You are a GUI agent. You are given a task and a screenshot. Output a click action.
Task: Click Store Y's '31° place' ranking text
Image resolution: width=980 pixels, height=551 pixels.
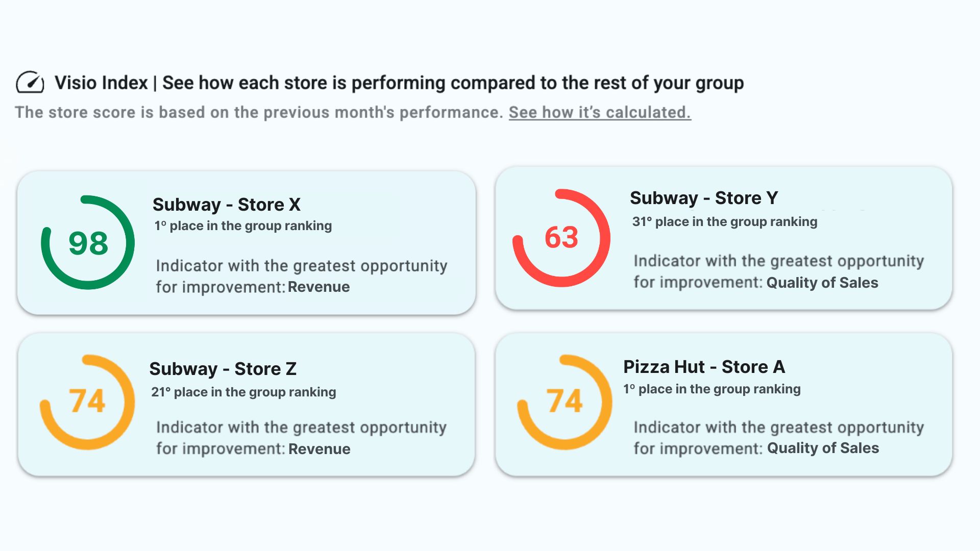pos(725,222)
